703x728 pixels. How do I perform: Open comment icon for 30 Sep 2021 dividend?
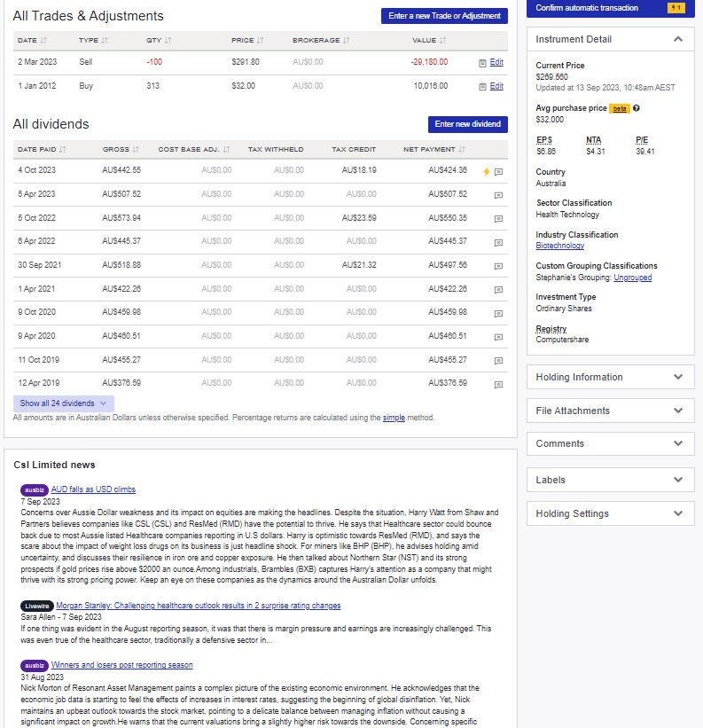click(x=498, y=266)
